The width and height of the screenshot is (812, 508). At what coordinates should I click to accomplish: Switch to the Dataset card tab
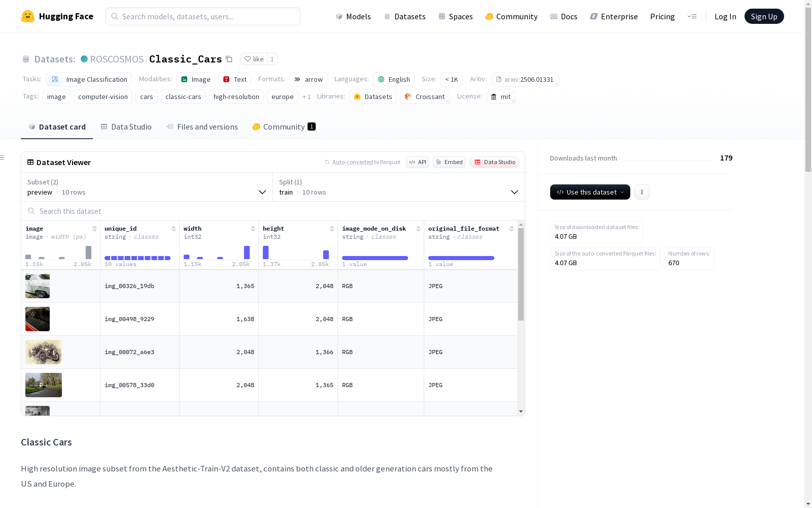click(57, 127)
